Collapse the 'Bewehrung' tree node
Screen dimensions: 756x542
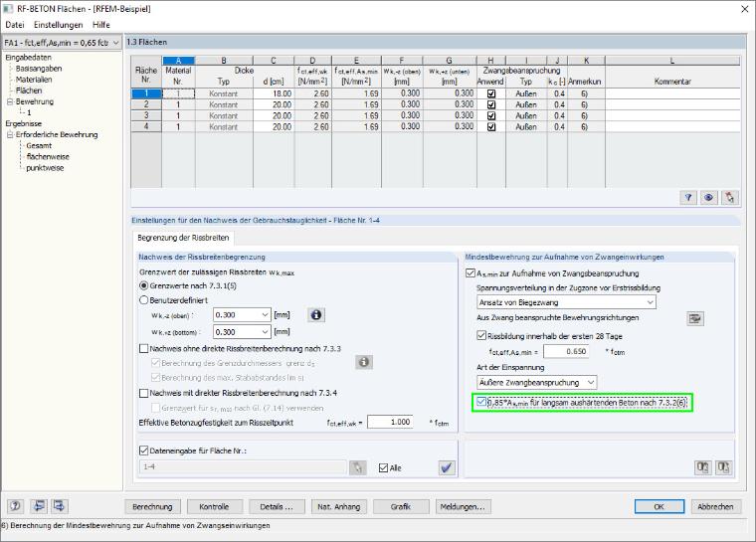pos(10,101)
